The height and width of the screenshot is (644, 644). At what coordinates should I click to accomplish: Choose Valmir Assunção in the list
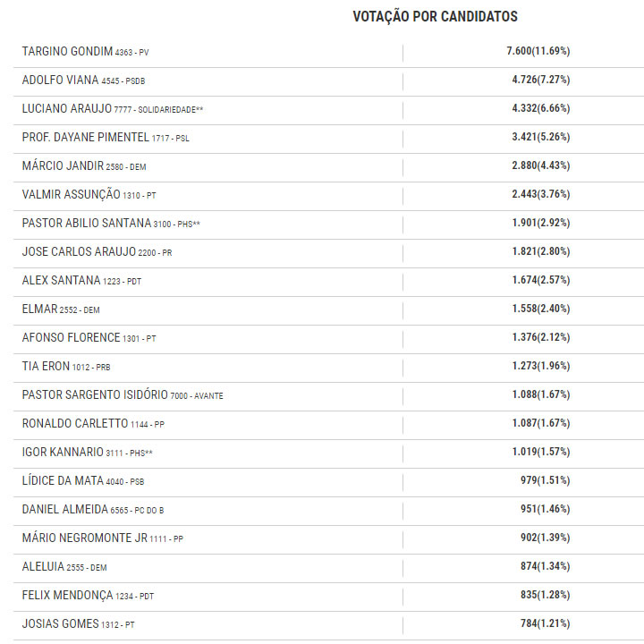(69, 194)
